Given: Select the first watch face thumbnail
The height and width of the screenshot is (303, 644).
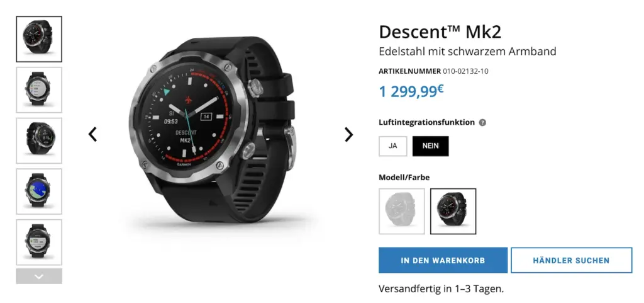Looking at the screenshot, I should [39, 39].
